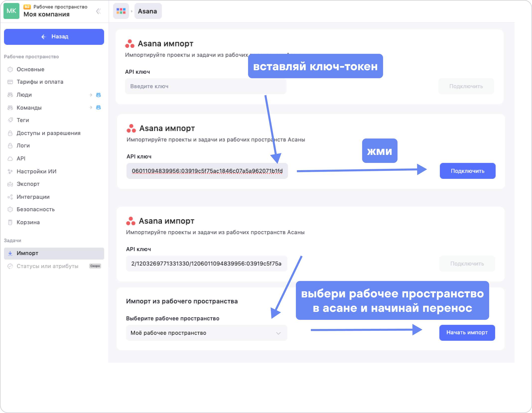This screenshot has width=532, height=413.
Task: Click the Назад button
Action: point(54,37)
